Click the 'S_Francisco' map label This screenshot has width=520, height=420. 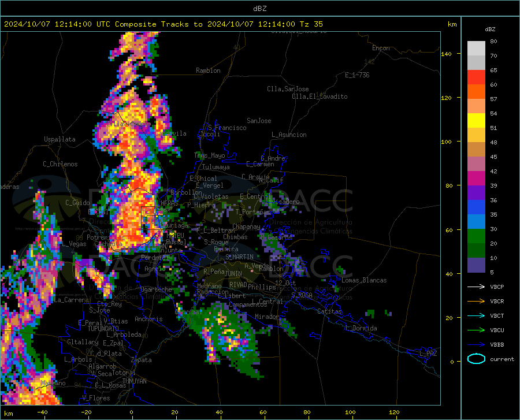[x=227, y=128]
